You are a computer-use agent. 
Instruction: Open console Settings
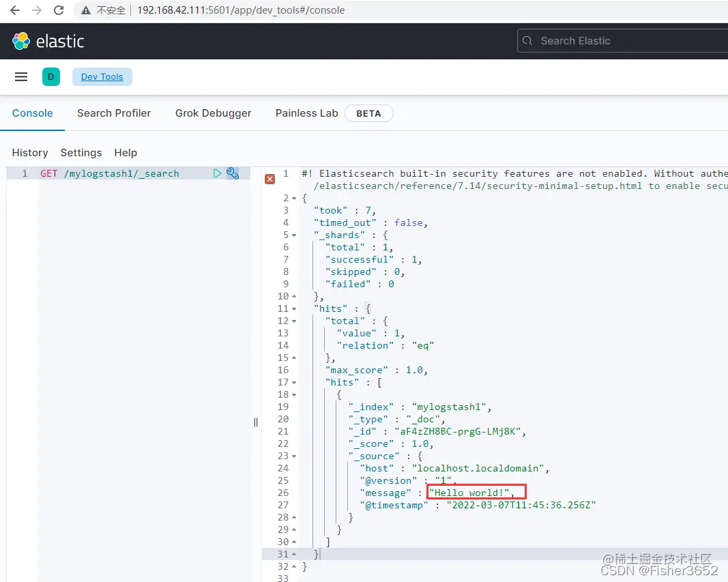point(81,153)
